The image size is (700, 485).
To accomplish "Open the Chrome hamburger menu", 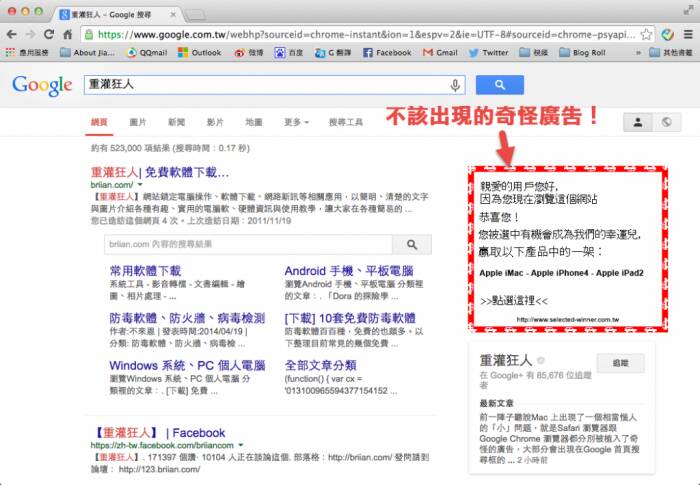I will coord(689,34).
